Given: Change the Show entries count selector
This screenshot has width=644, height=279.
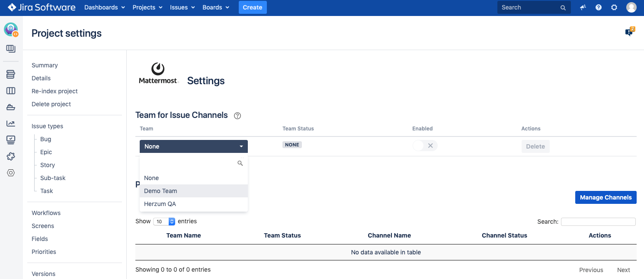Looking at the screenshot, I should (164, 222).
